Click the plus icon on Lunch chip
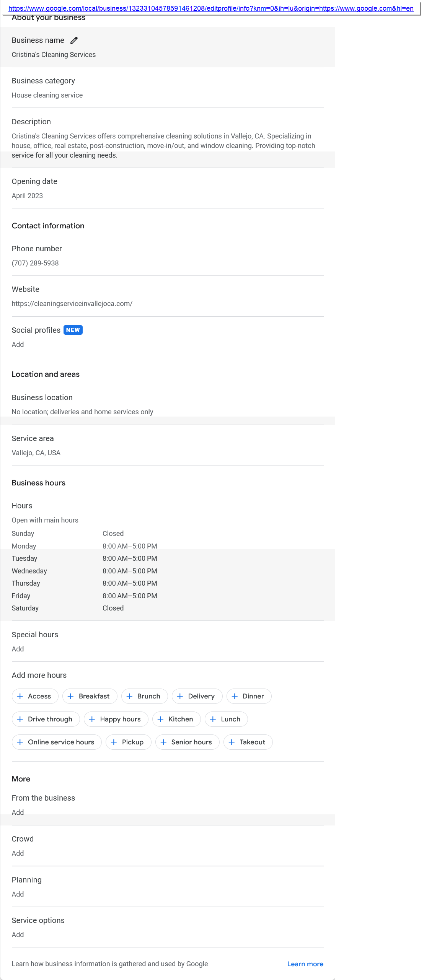 click(213, 719)
